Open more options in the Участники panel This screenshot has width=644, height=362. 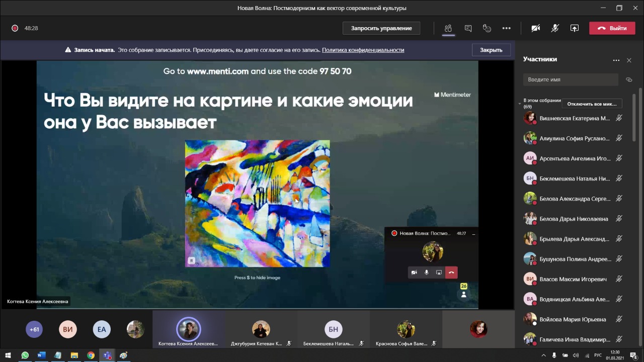616,60
